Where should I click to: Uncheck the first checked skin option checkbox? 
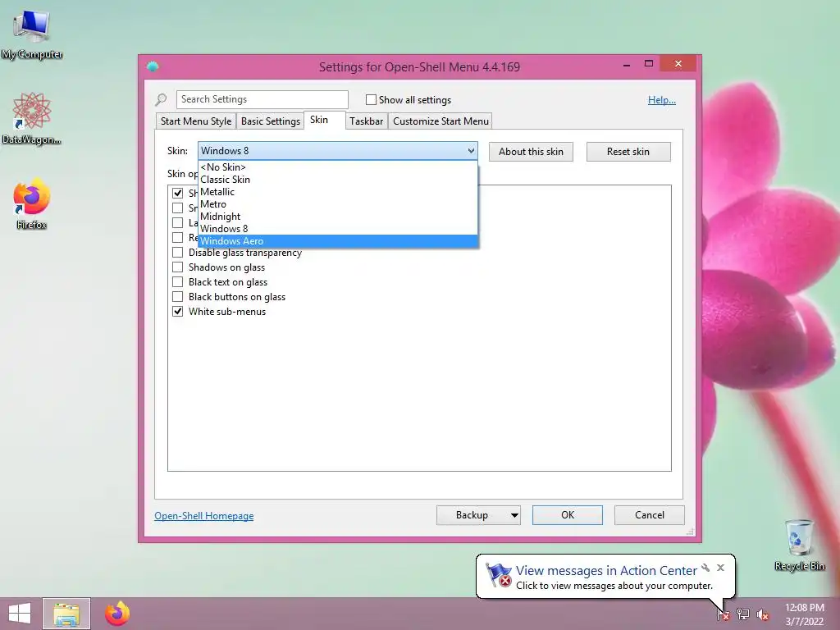177,193
